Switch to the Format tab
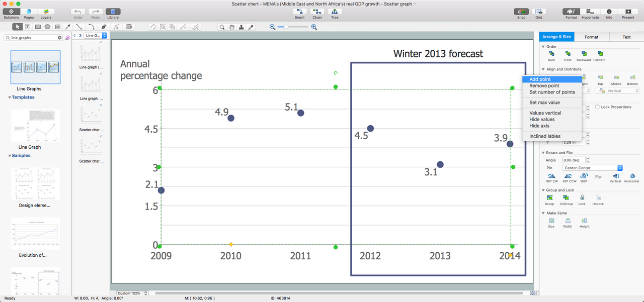Viewport: 644px width, 302px height. click(x=591, y=37)
